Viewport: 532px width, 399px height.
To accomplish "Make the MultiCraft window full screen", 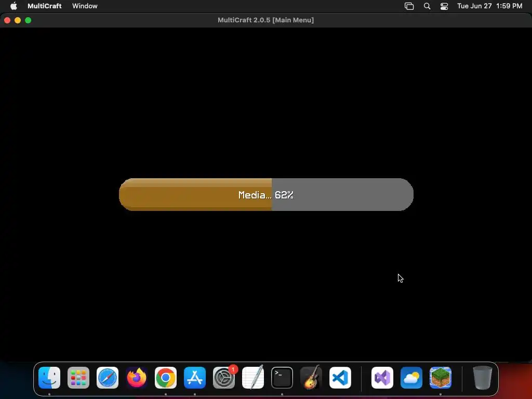I will 28,20.
